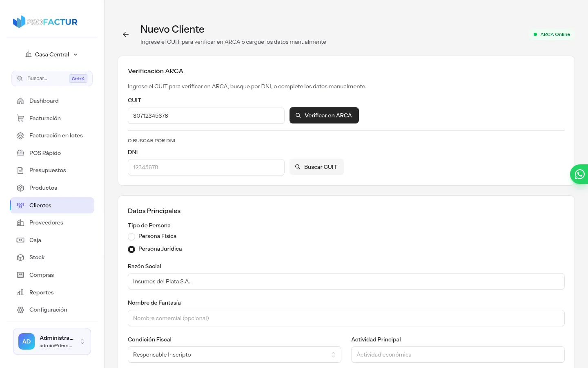Click the building icon beside Casa Central
The width and height of the screenshot is (588, 368).
pyautogui.click(x=29, y=54)
